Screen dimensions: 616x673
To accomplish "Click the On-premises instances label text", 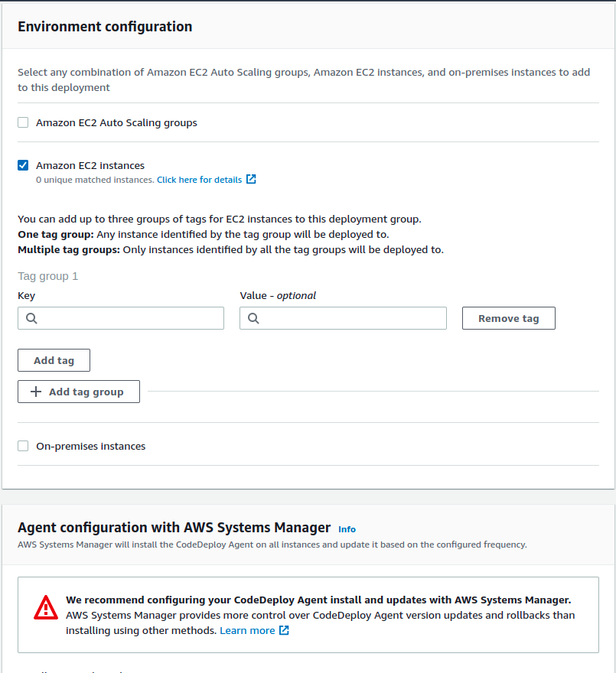I will pyautogui.click(x=90, y=446).
